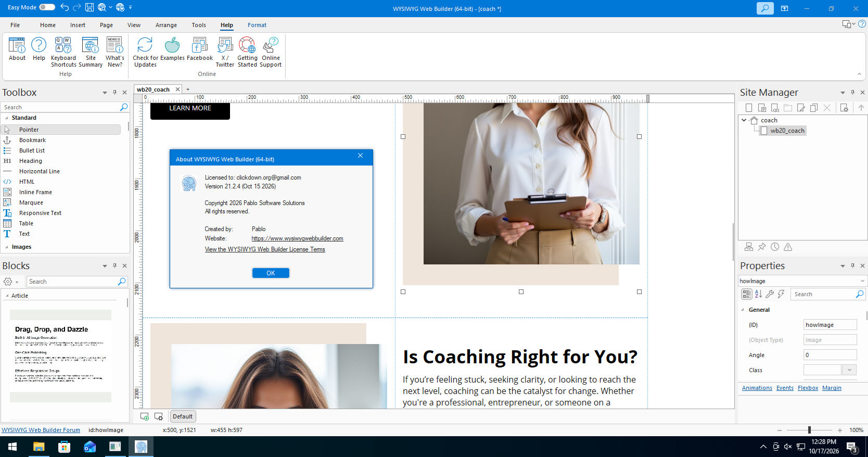Open the Facebook page button

200,49
